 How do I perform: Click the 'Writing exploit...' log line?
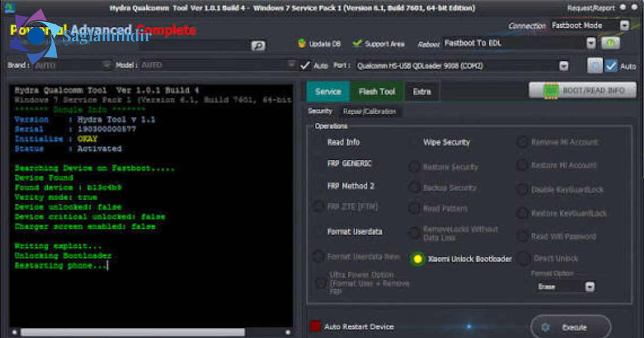[58, 246]
